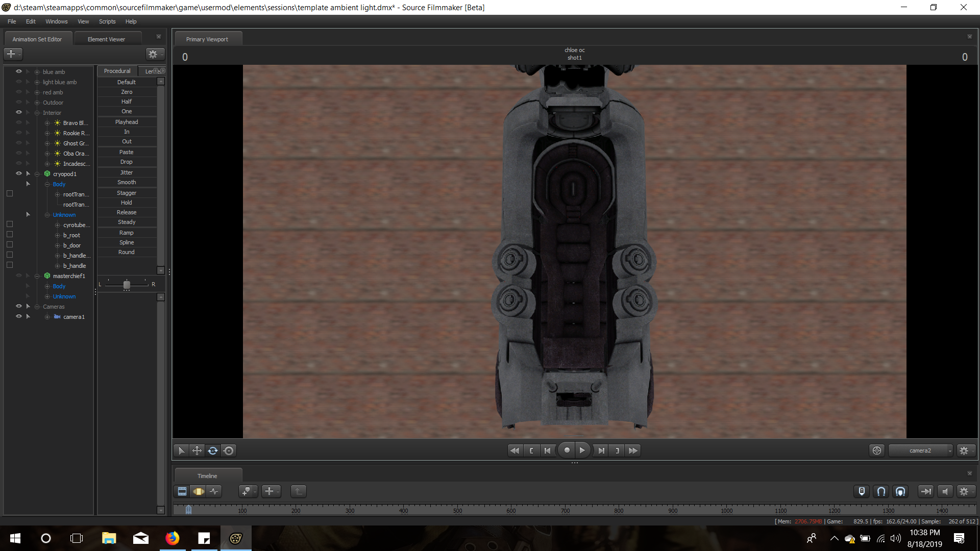The image size is (980, 551).
Task: Check the box beside b_door
Action: 10,245
